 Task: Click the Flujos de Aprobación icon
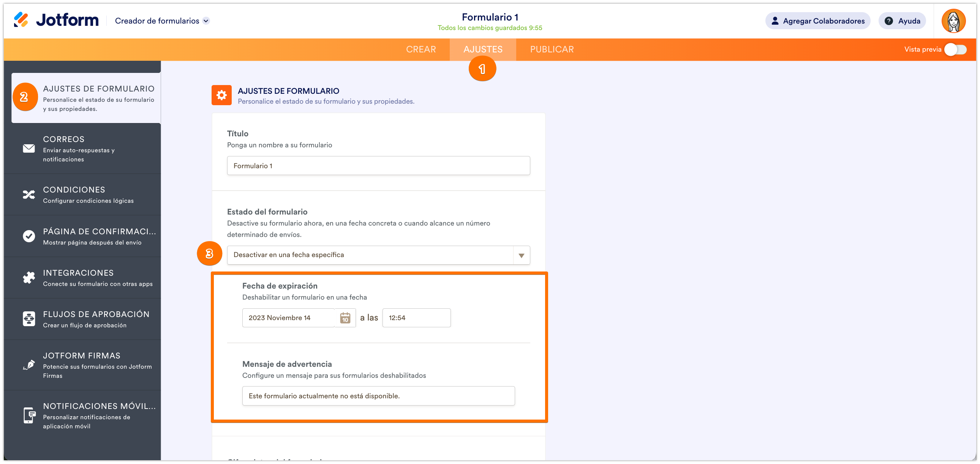(28, 319)
